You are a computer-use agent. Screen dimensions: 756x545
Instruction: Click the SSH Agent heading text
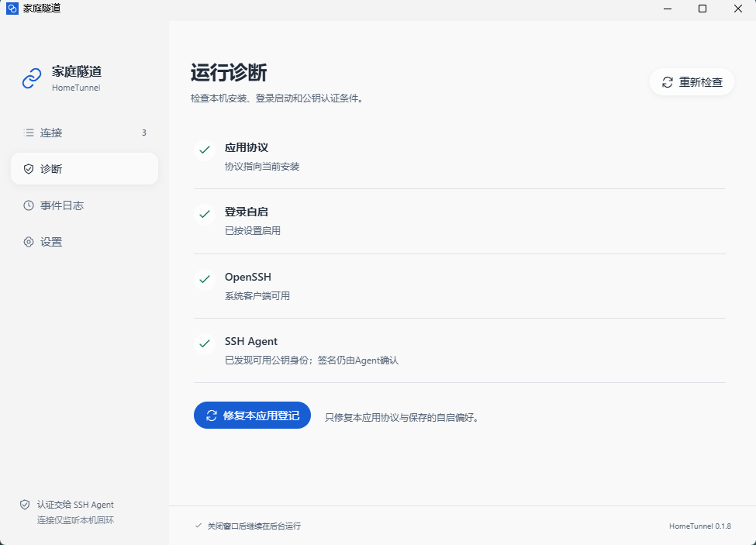[251, 342]
